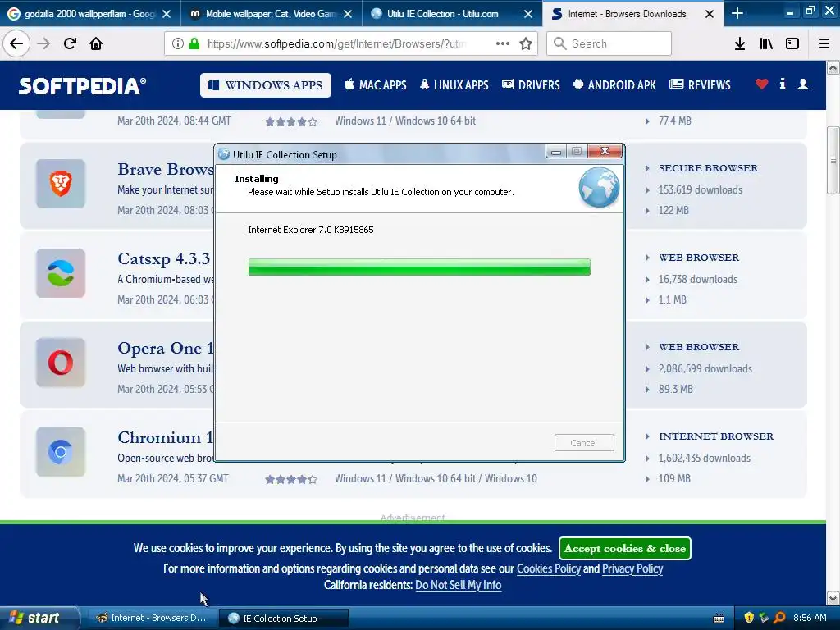Screen dimensions: 840x630
Task: Close the Utilu IE Collection tab
Action: 528,14
